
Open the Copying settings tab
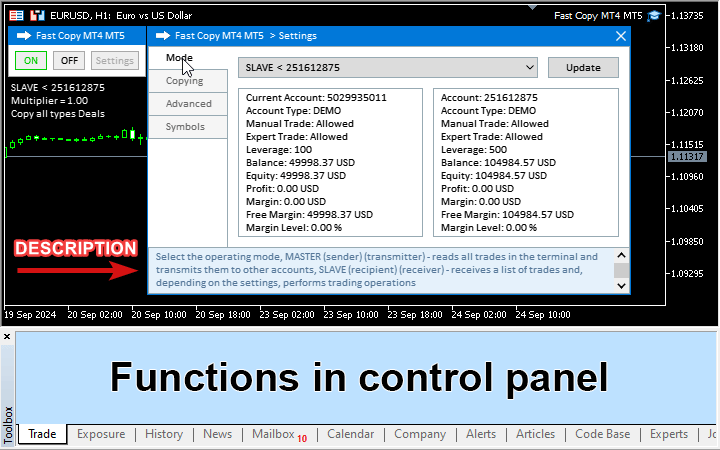click(x=188, y=81)
